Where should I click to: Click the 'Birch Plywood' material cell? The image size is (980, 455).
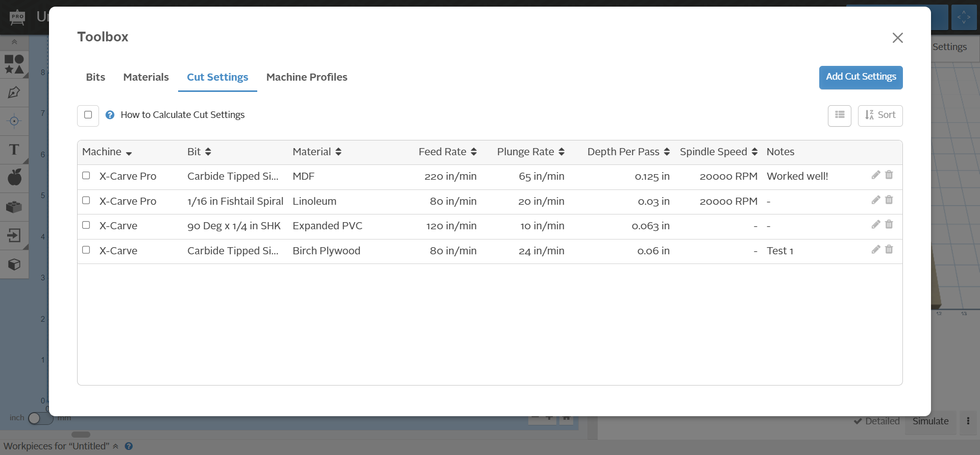coord(326,251)
